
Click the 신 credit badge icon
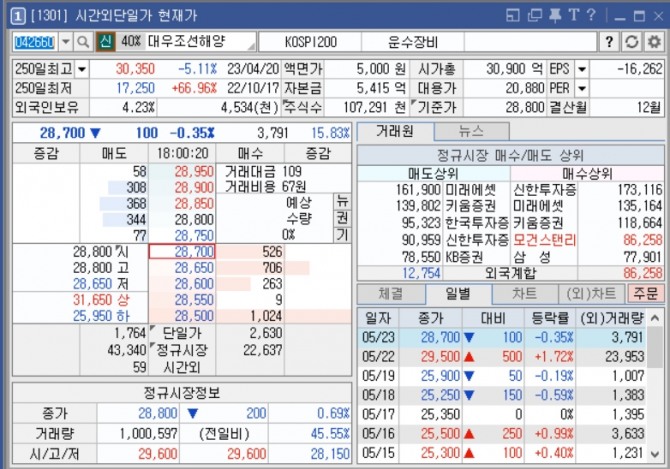[x=105, y=42]
